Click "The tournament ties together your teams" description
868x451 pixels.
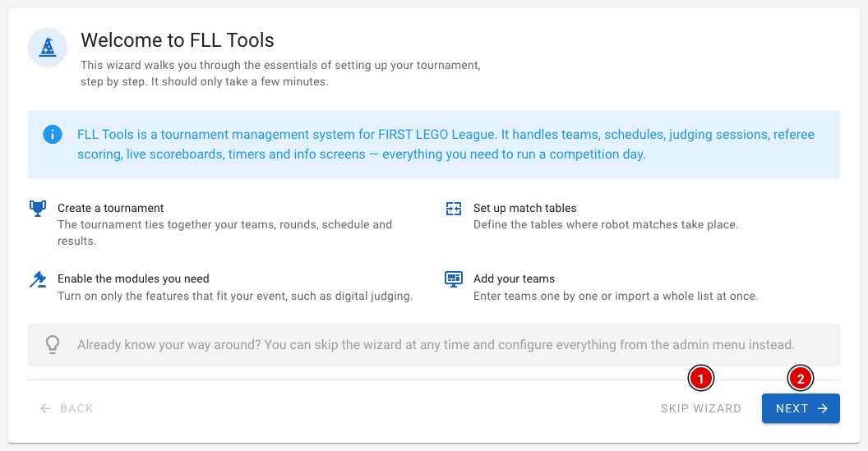point(224,232)
